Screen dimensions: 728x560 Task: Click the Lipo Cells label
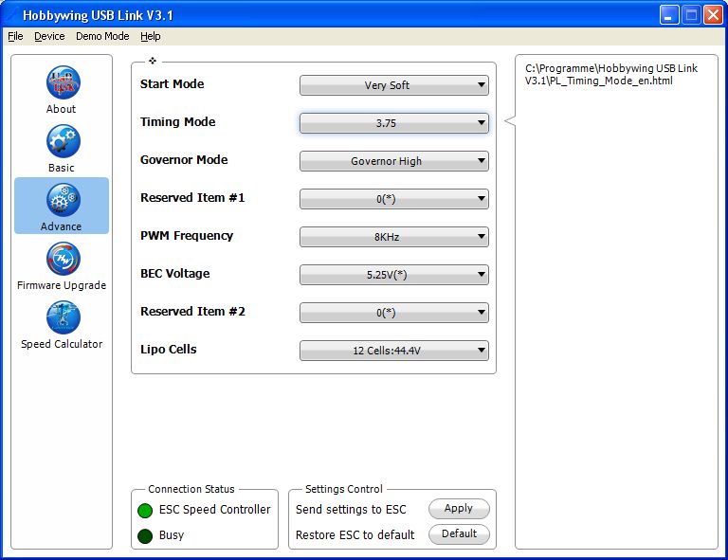pyautogui.click(x=169, y=350)
